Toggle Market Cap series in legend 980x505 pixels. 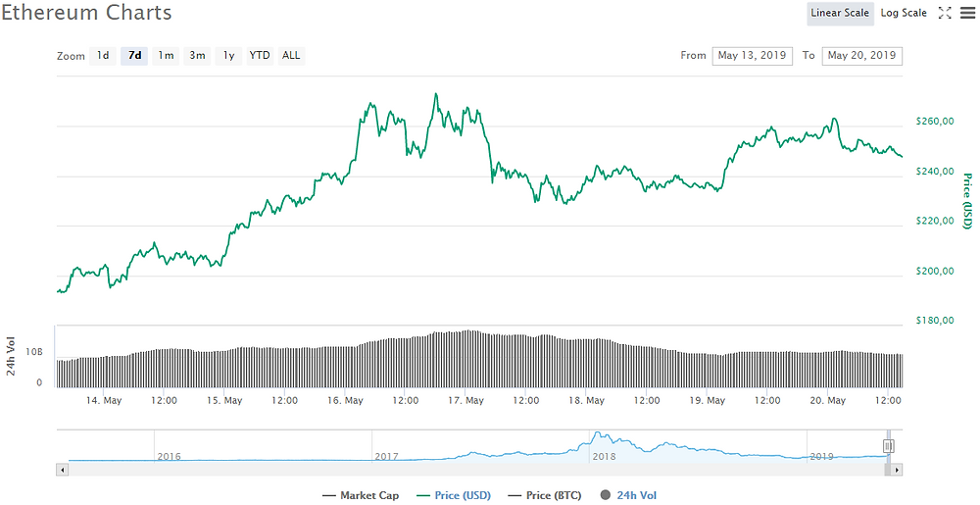(361, 495)
